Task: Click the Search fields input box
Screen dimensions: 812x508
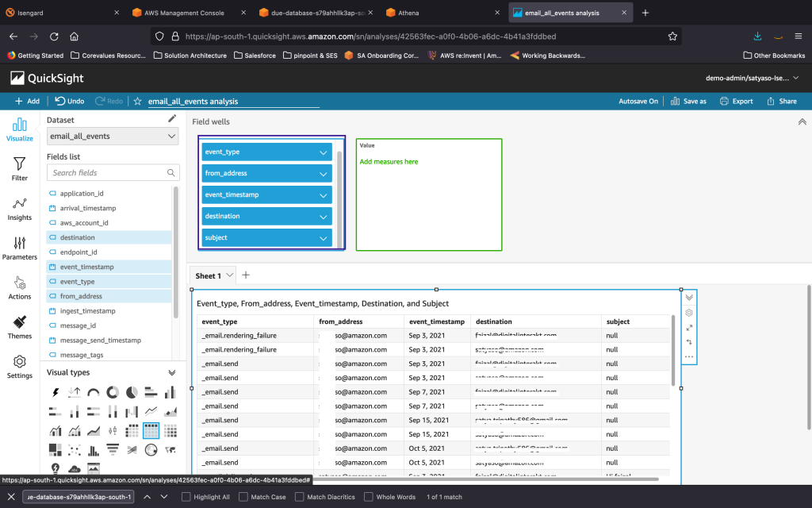Action: [x=107, y=173]
